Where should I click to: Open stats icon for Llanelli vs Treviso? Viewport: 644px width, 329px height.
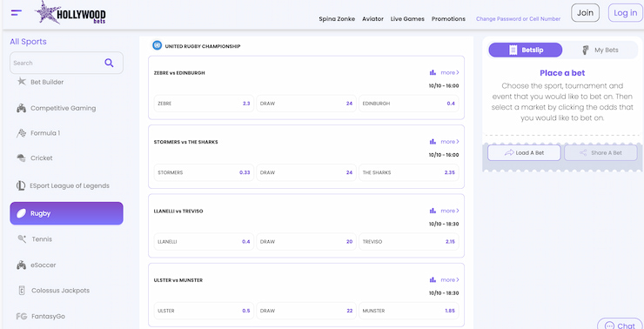pos(433,211)
